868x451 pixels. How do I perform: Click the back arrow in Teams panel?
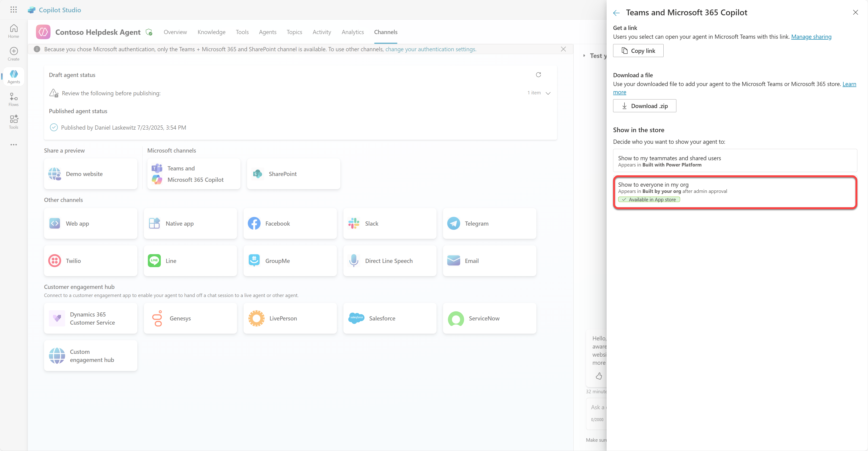coord(616,13)
